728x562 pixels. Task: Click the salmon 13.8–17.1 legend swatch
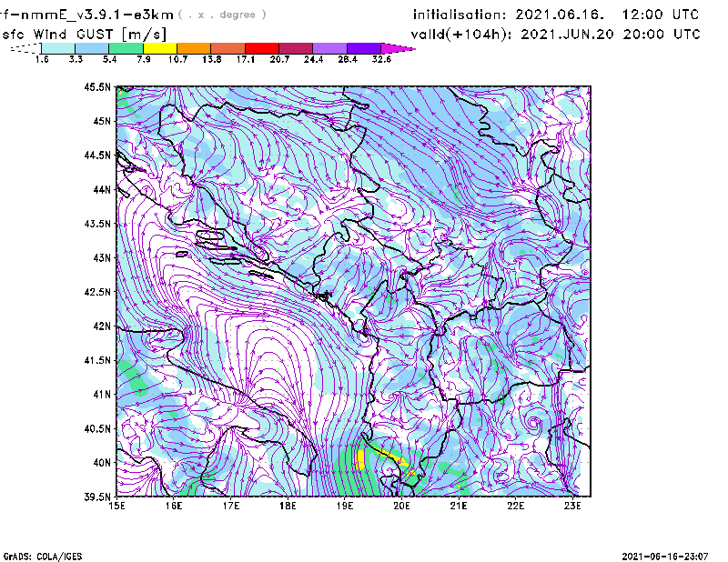pos(228,48)
